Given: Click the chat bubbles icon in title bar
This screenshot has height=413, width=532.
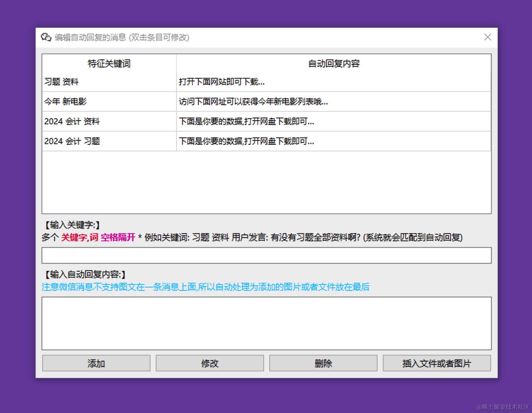Looking at the screenshot, I should pyautogui.click(x=46, y=37).
